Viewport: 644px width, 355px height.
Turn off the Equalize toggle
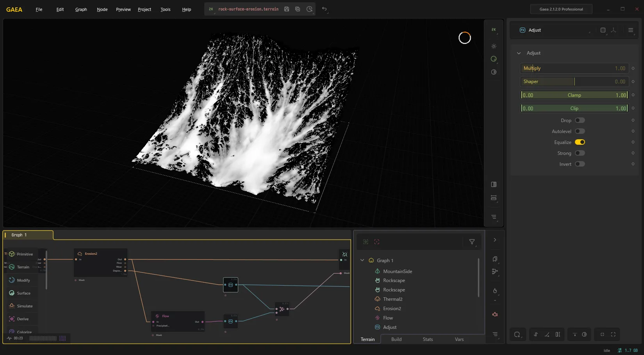pyautogui.click(x=580, y=142)
